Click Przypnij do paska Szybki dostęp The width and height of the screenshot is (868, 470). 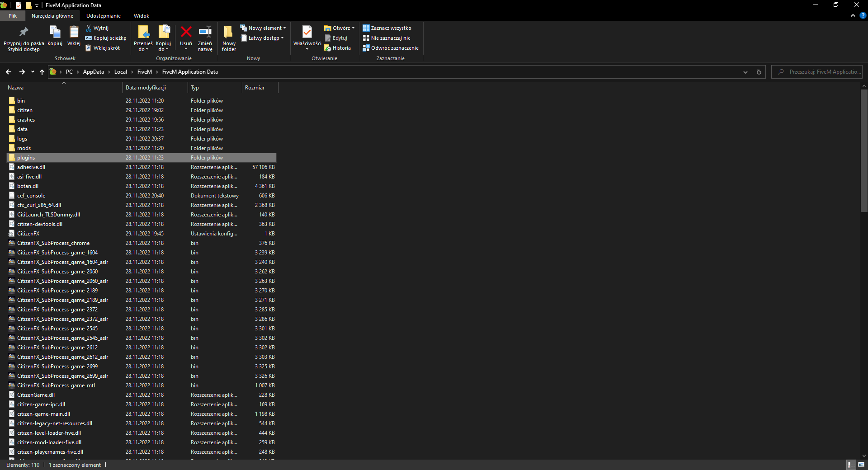(23, 37)
